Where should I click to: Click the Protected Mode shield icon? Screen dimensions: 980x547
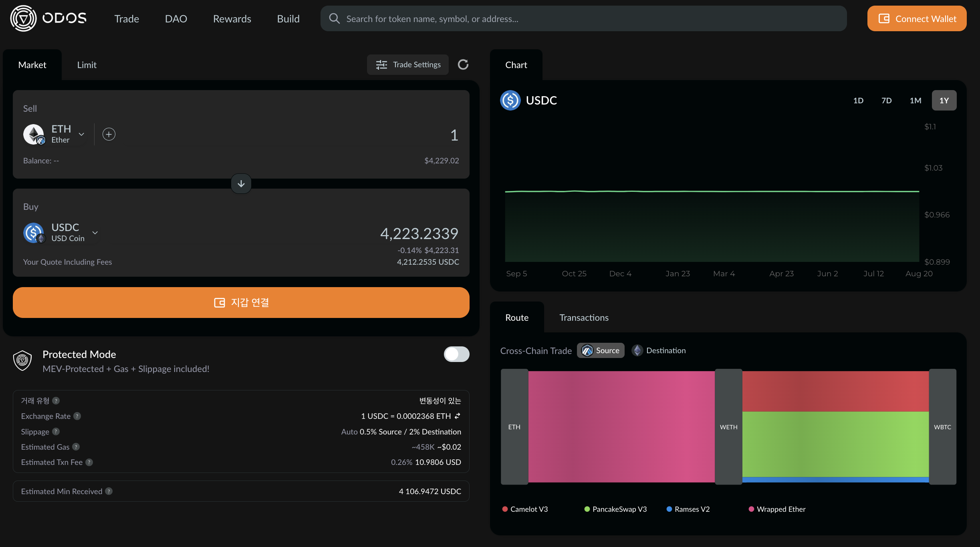tap(22, 360)
